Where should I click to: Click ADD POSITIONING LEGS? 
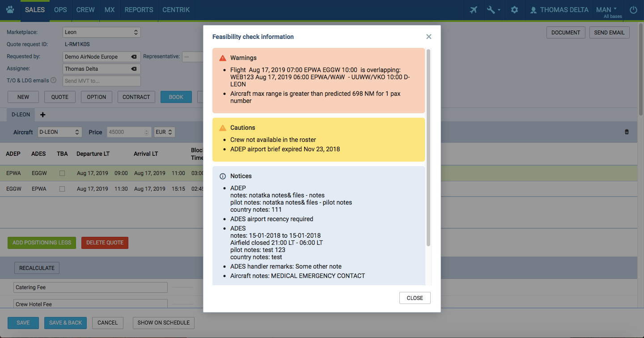(x=42, y=243)
